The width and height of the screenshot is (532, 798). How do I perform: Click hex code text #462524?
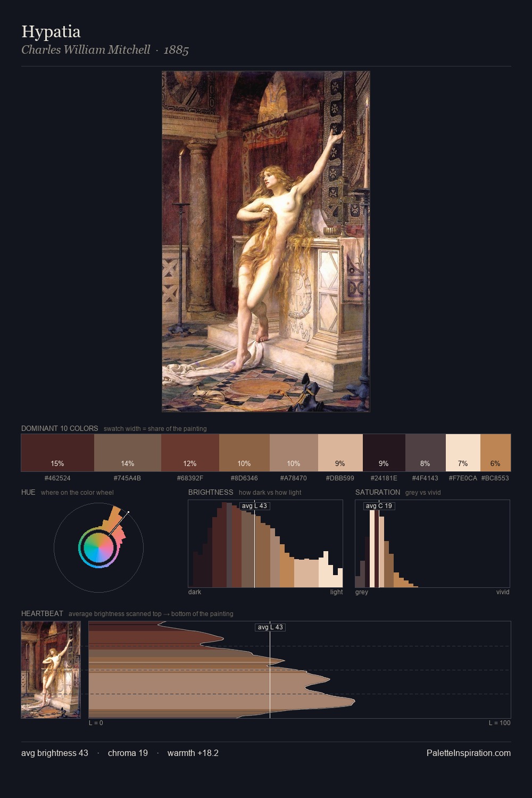pyautogui.click(x=57, y=478)
